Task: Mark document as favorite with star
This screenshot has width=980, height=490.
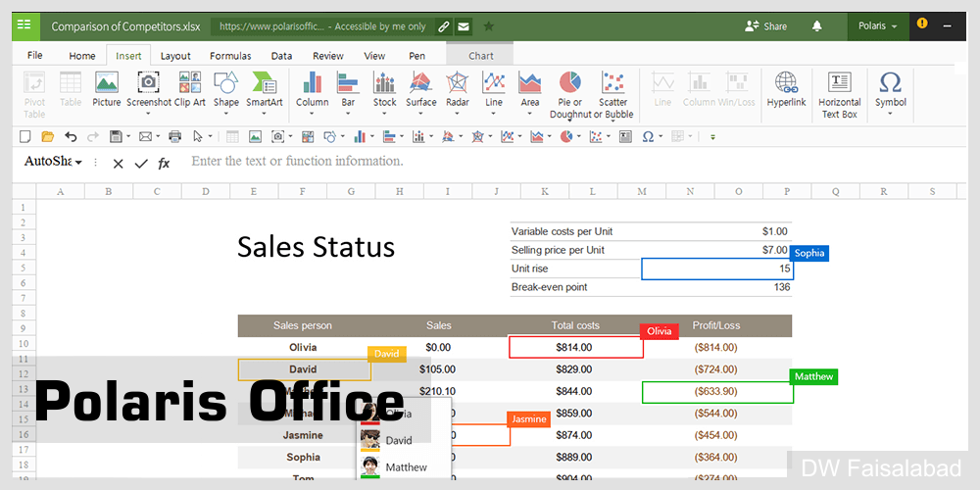Action: [x=489, y=26]
